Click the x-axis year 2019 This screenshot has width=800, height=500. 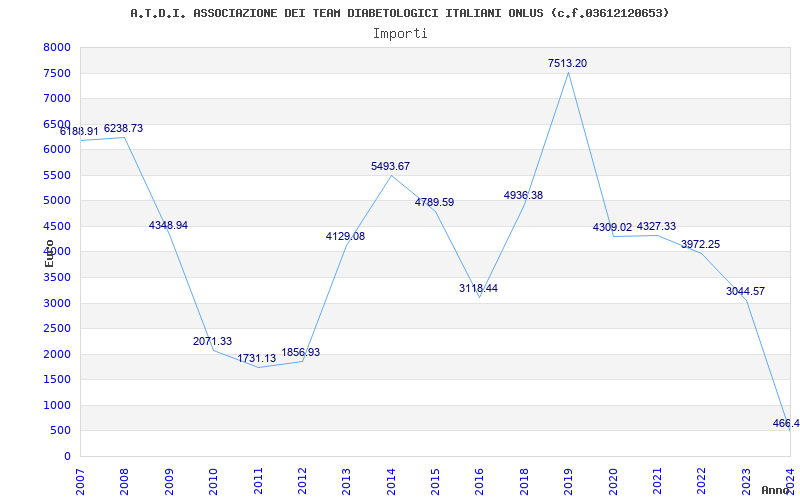(568, 482)
